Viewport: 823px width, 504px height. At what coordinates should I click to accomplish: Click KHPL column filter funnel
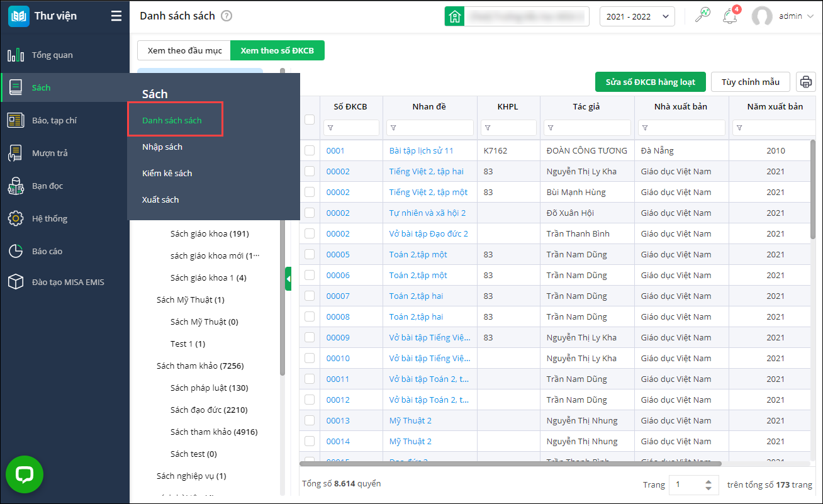tap(488, 128)
